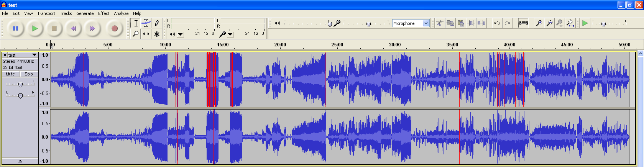This screenshot has width=644, height=167.
Task: Adjust the track pan L/R slider
Action: point(20,95)
